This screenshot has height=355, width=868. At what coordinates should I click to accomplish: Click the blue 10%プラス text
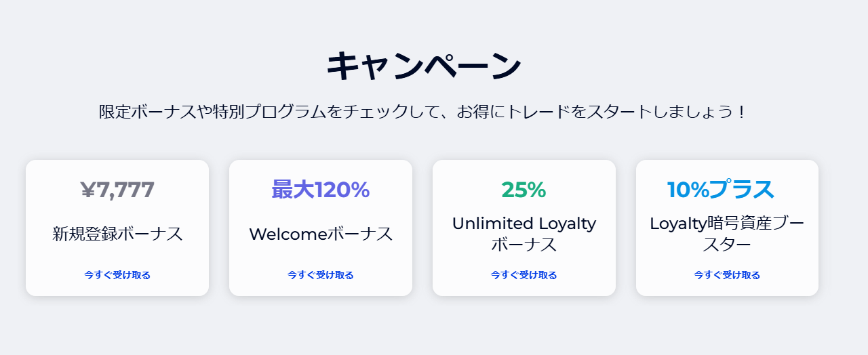[721, 190]
